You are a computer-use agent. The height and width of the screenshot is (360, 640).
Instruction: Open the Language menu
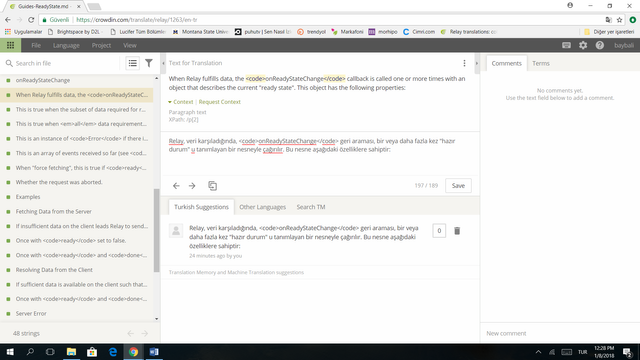tap(66, 45)
